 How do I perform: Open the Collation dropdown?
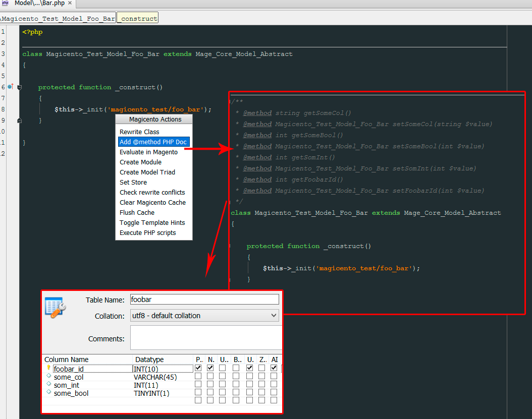tap(204, 316)
